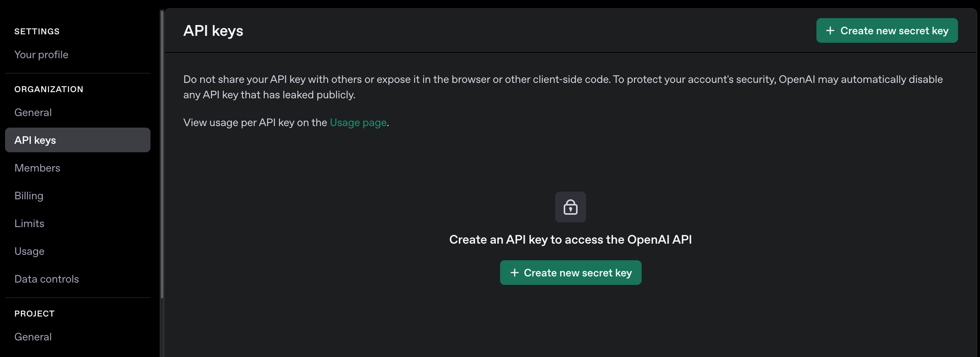Click the plus icon in the centered create key button

pyautogui.click(x=514, y=273)
